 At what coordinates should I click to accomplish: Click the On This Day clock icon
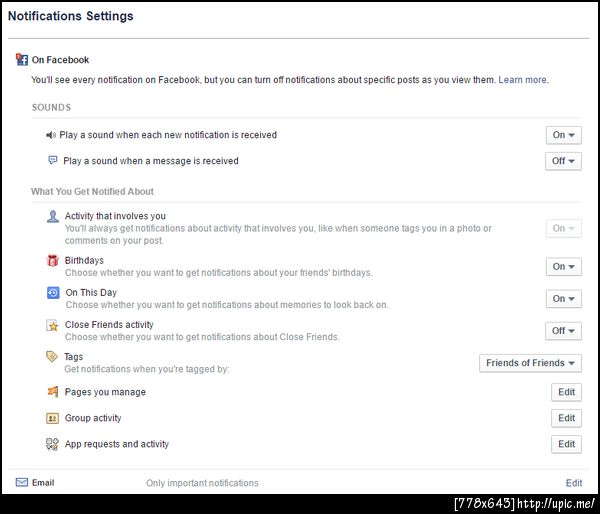(x=53, y=293)
